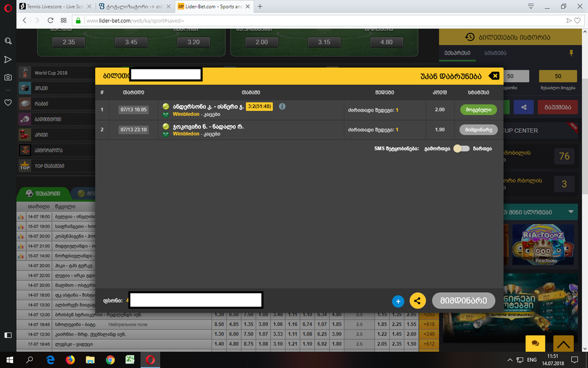Open Windows action center notifications
Screen dimensions: 588x368
point(574,360)
